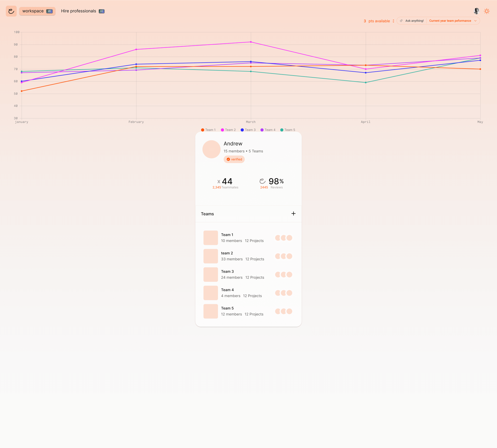Select Team 2's March peak data point
The height and width of the screenshot is (448, 497).
click(251, 42)
